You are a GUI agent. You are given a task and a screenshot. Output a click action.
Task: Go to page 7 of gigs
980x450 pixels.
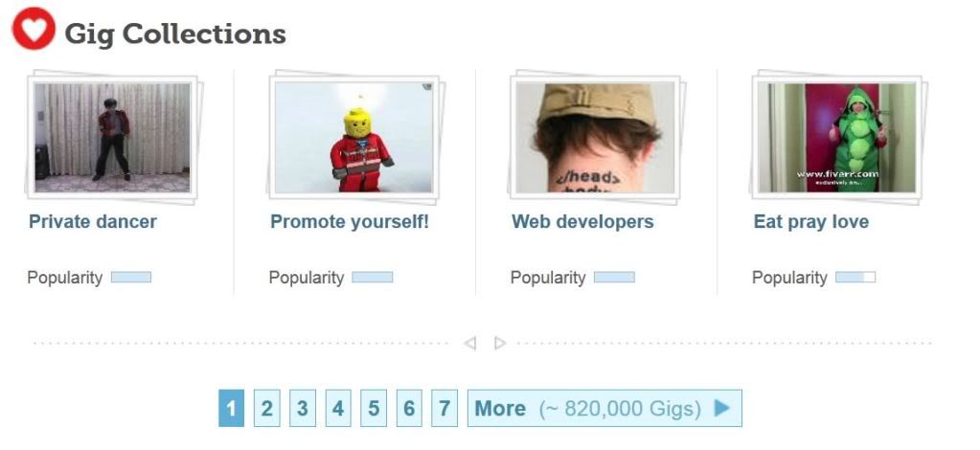click(444, 408)
